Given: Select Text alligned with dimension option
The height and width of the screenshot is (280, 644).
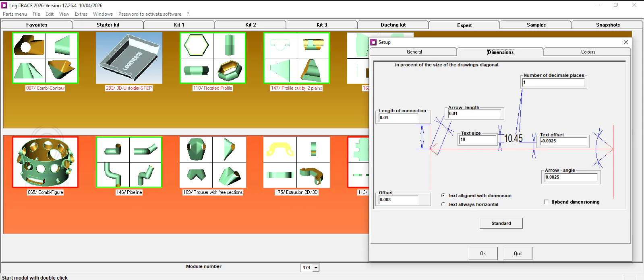Looking at the screenshot, I should tap(443, 196).
